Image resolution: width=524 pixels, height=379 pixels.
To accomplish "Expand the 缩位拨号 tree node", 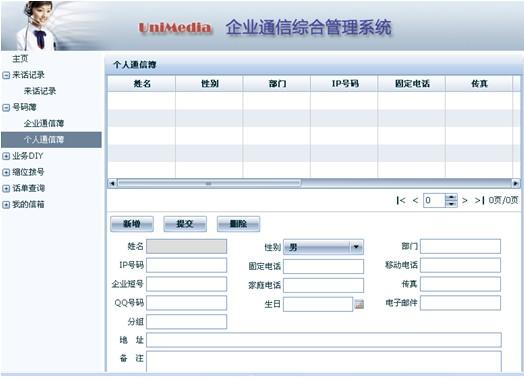I will click(x=6, y=172).
